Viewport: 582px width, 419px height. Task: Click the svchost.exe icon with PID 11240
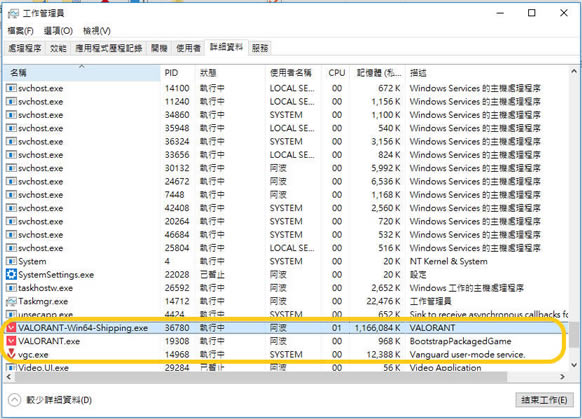12,101
